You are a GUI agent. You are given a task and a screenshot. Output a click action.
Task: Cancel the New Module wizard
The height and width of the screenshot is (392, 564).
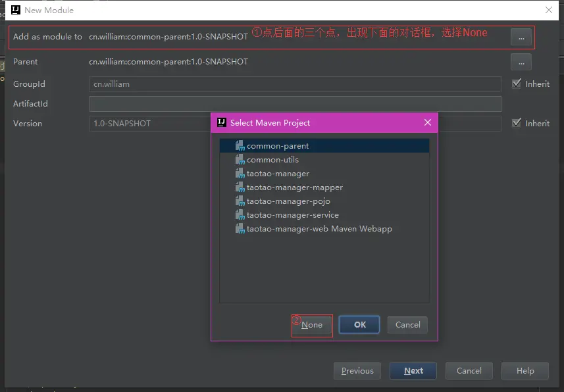tap(469, 371)
